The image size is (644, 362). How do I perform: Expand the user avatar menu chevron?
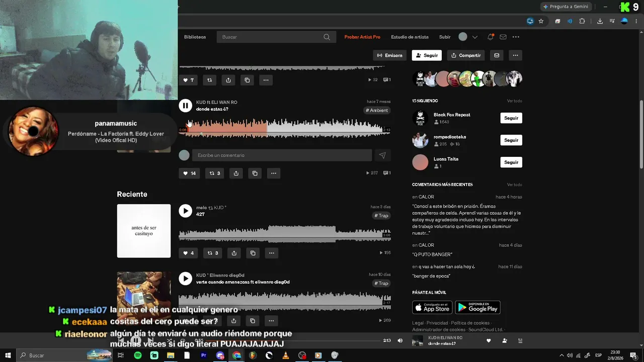(474, 37)
